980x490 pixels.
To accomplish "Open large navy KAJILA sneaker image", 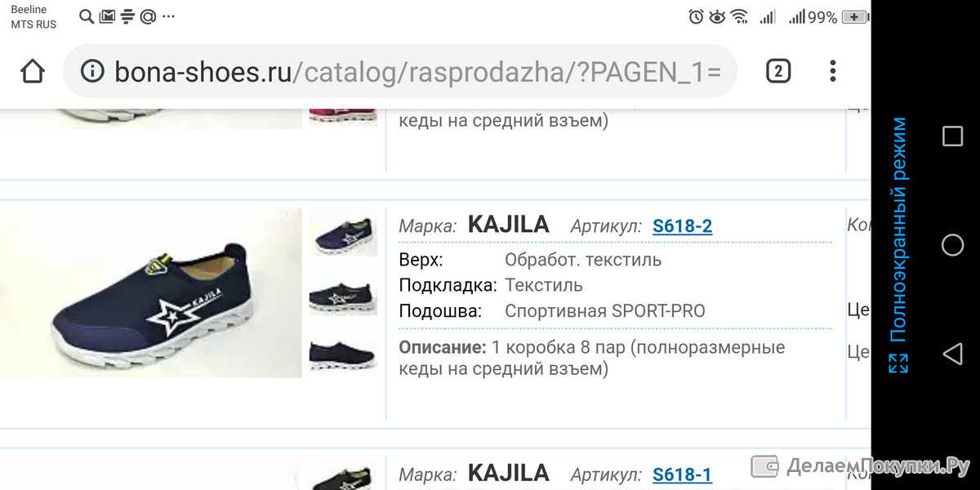I will pyautogui.click(x=151, y=293).
